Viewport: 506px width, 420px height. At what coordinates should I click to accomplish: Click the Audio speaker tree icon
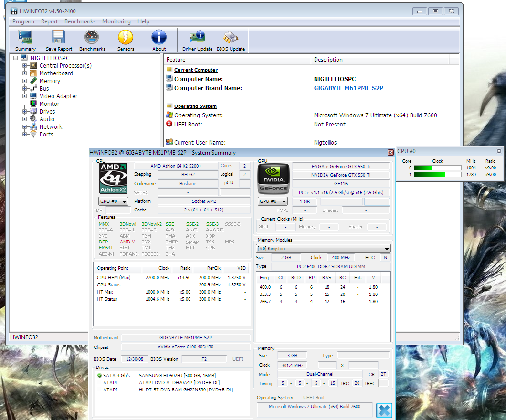point(33,119)
